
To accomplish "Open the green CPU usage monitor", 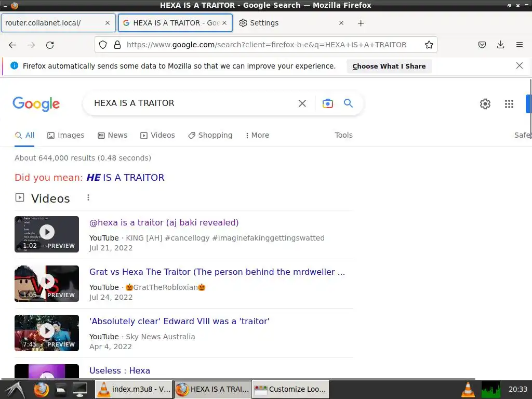I will tap(490, 390).
